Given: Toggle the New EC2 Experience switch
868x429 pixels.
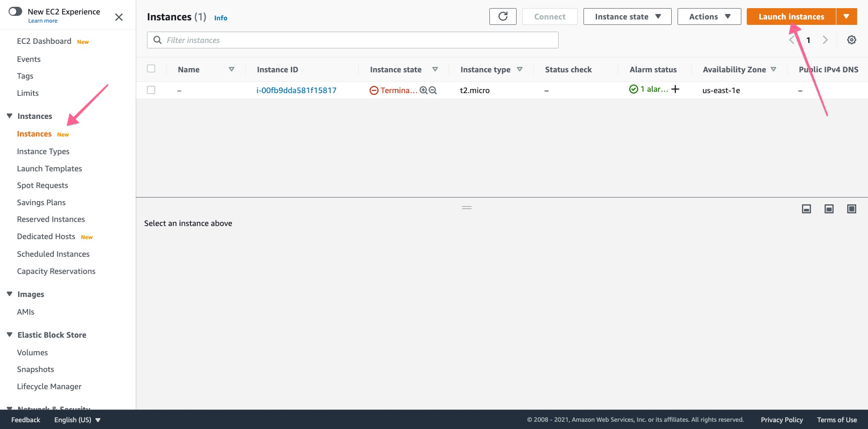Looking at the screenshot, I should click(x=15, y=11).
